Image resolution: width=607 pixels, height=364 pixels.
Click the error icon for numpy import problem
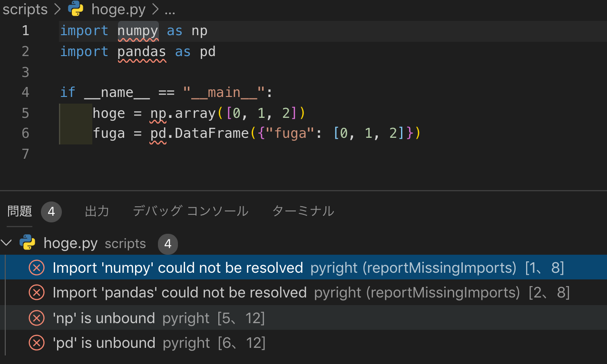coord(37,268)
